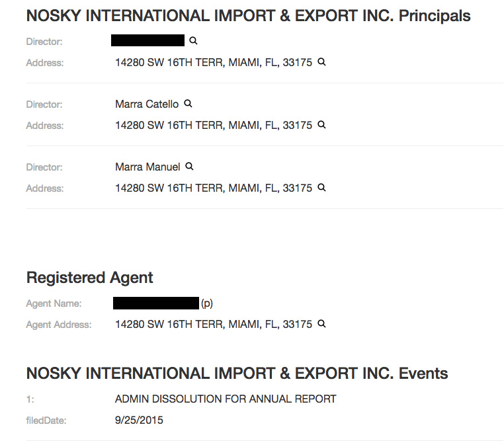The image size is (504, 441).
Task: Click the 9/25/2015 filed date
Action: [x=139, y=420]
